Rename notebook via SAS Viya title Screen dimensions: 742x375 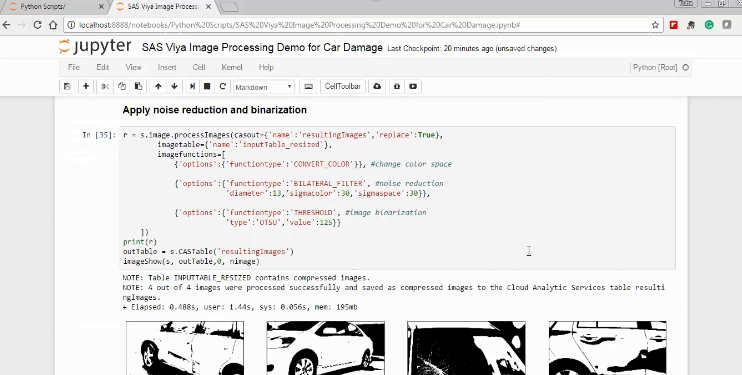click(262, 47)
